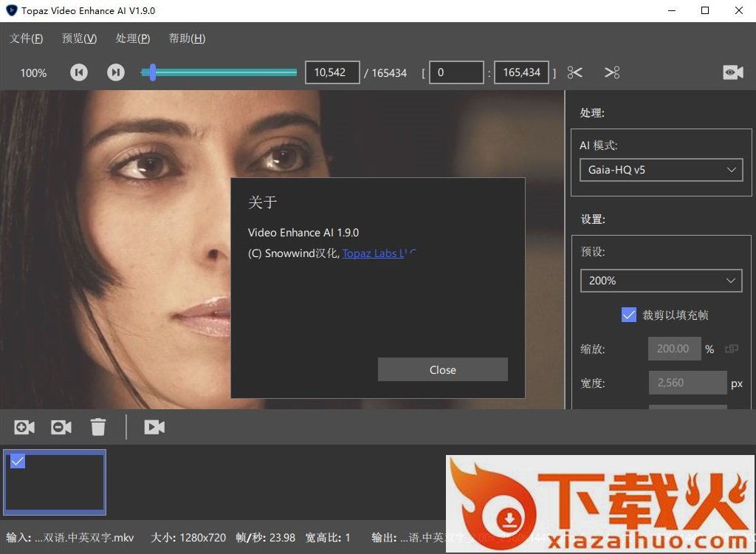The height and width of the screenshot is (554, 756).
Task: Select the video thumbnail in the list
Action: tap(55, 482)
